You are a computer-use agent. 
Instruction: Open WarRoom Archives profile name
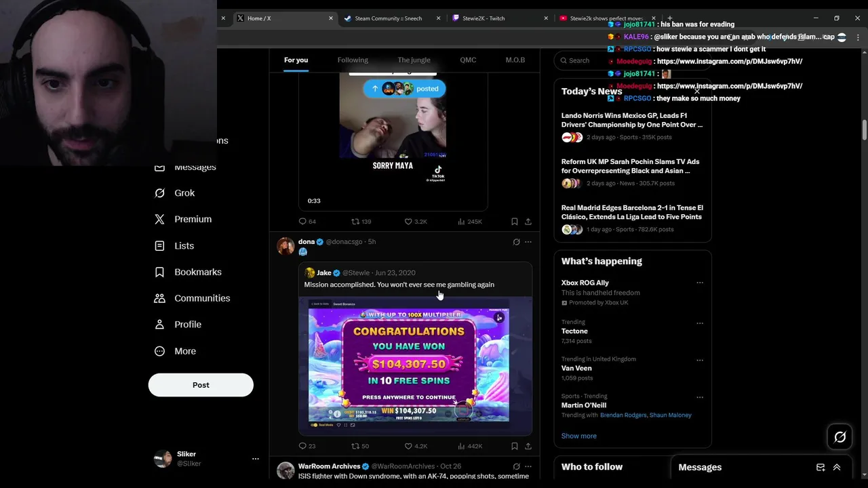coord(329,466)
